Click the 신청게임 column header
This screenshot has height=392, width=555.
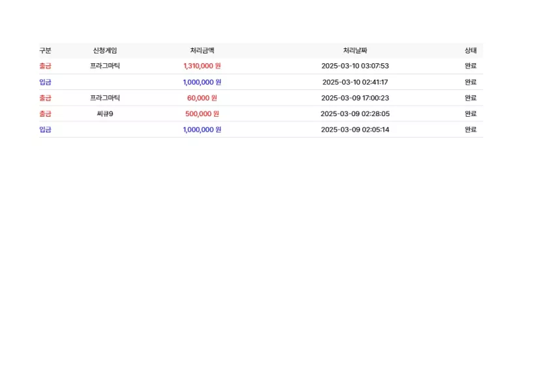pyautogui.click(x=104, y=50)
